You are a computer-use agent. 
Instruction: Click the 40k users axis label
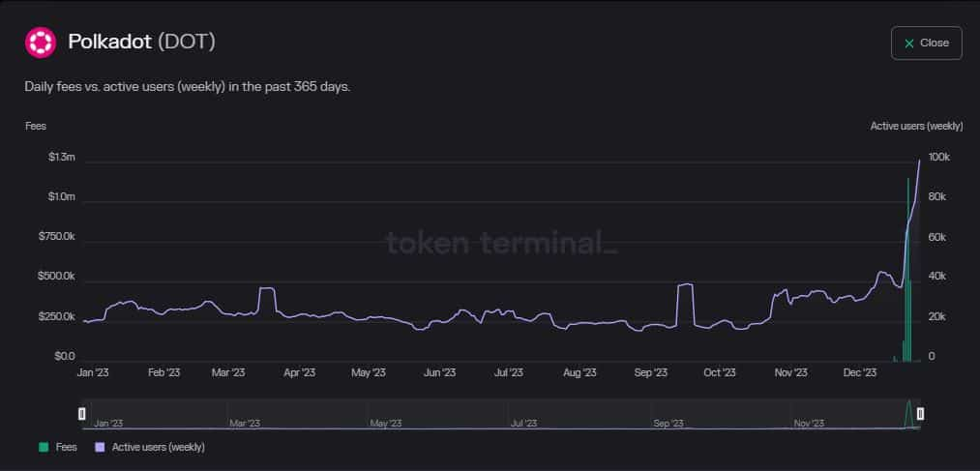tap(937, 277)
